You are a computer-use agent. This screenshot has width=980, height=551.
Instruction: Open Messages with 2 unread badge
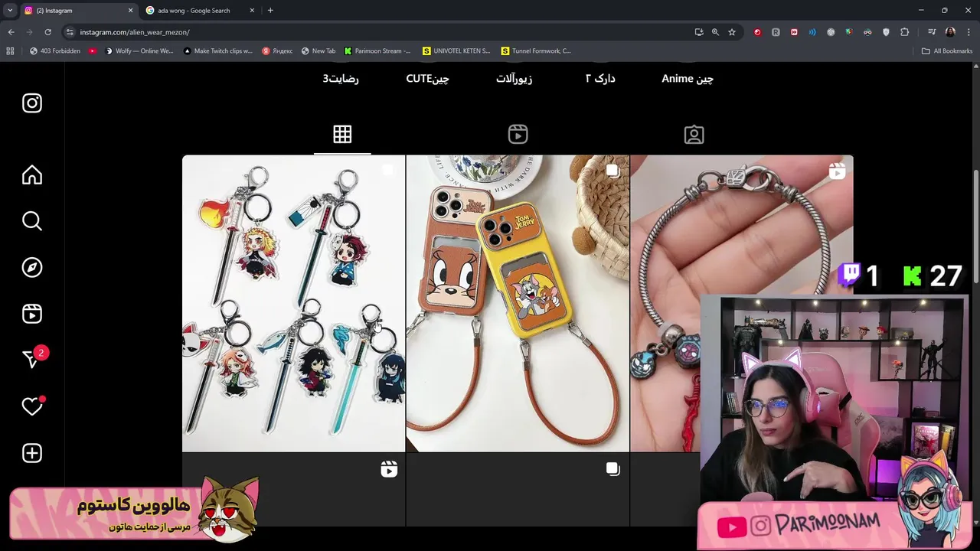coord(34,357)
